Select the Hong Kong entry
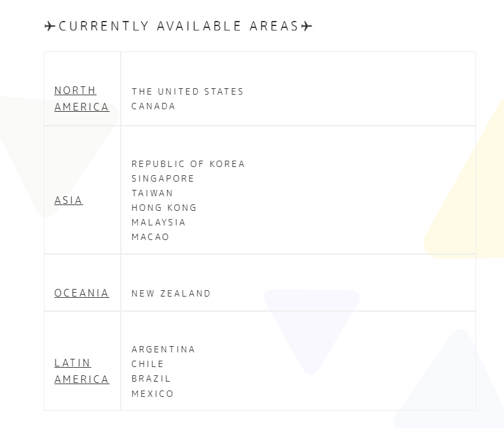 [164, 208]
